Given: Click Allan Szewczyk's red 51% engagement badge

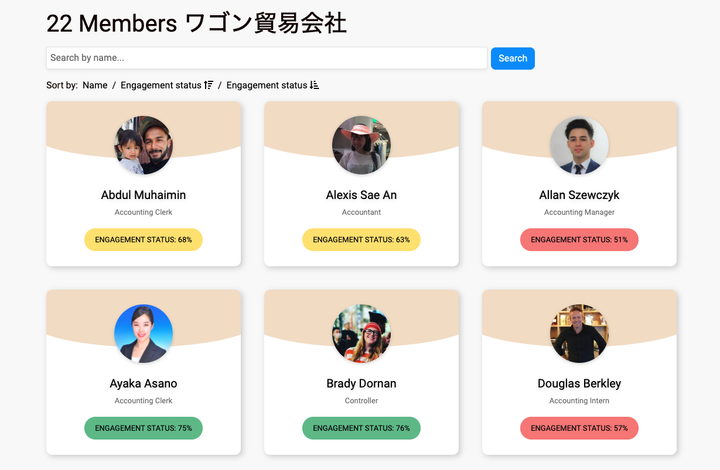Looking at the screenshot, I should tap(579, 240).
